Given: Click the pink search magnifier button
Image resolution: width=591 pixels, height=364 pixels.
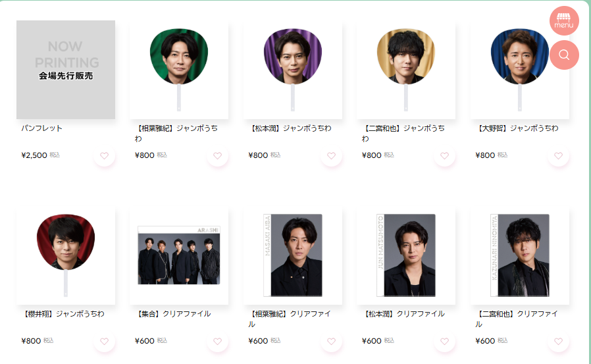Looking at the screenshot, I should (564, 55).
